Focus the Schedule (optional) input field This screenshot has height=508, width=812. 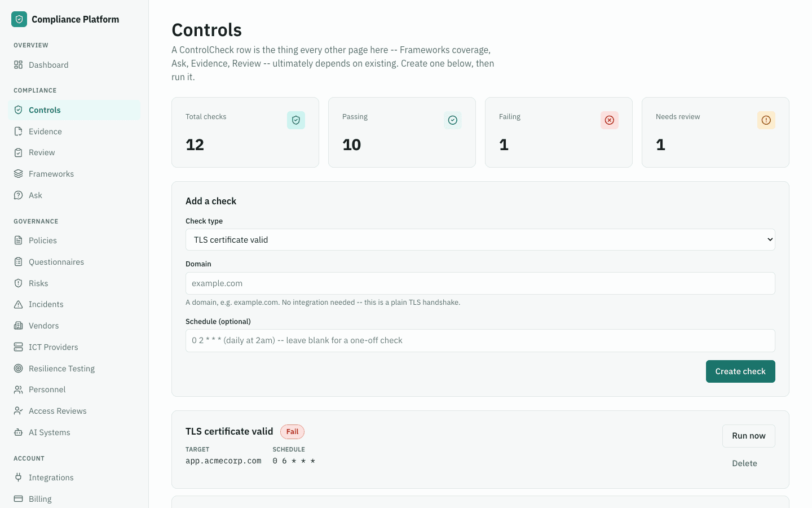[480, 340]
